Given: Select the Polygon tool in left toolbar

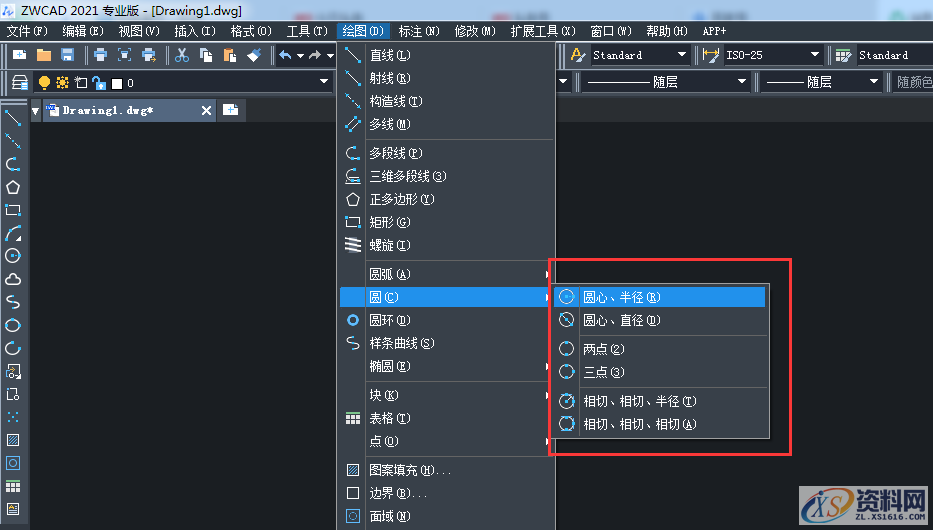Looking at the screenshot, I should [13, 187].
